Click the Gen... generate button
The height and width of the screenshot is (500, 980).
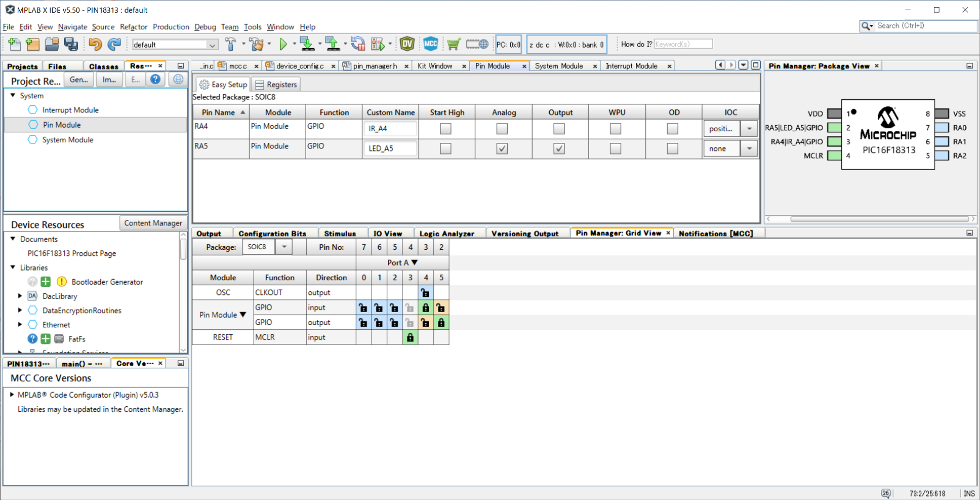pyautogui.click(x=79, y=80)
